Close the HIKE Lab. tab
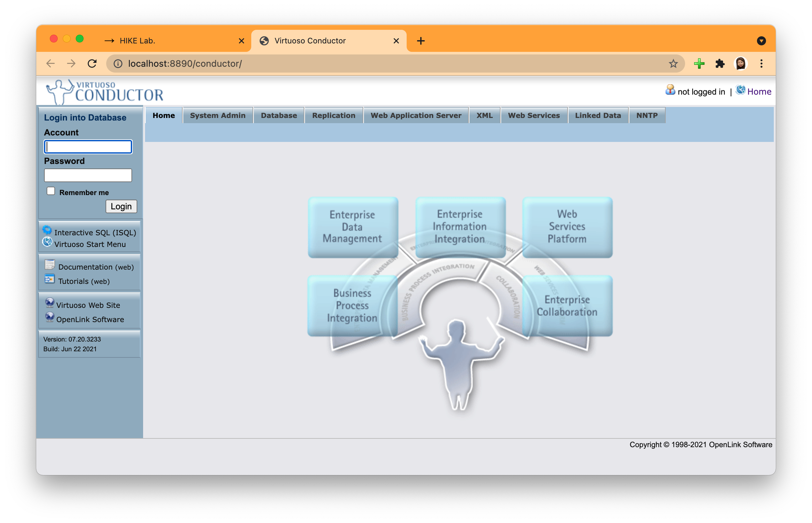Image resolution: width=812 pixels, height=523 pixels. click(241, 41)
